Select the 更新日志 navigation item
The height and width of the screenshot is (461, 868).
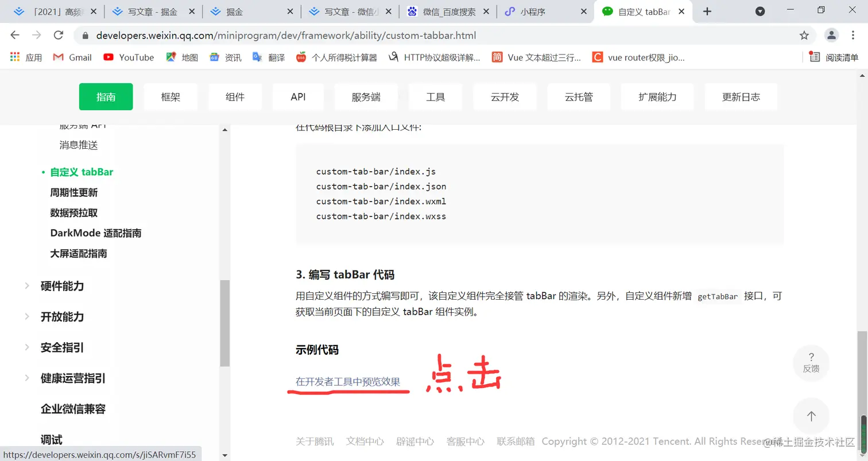point(741,96)
